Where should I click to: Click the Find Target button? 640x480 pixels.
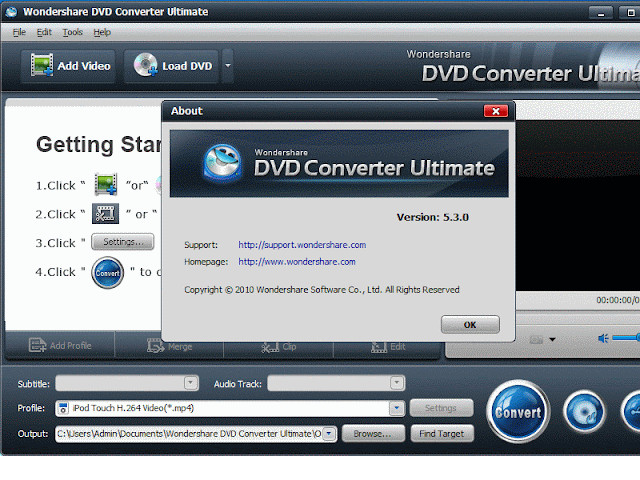pos(442,433)
